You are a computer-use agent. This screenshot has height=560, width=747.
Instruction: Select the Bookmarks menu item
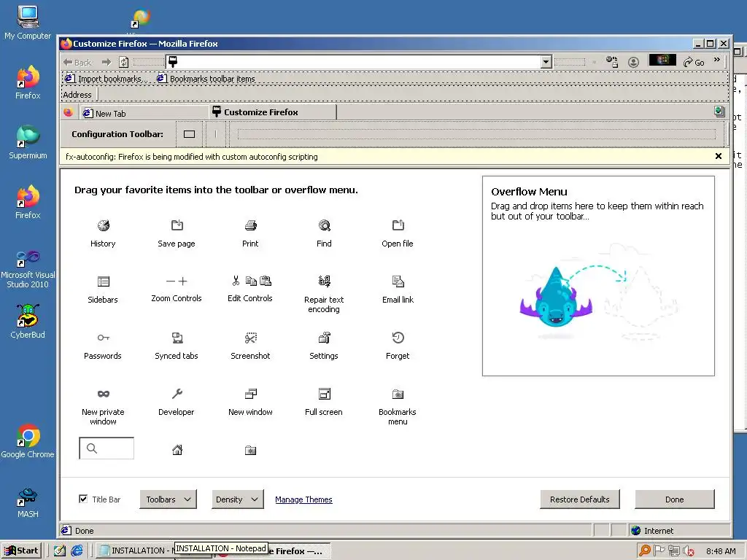(398, 407)
